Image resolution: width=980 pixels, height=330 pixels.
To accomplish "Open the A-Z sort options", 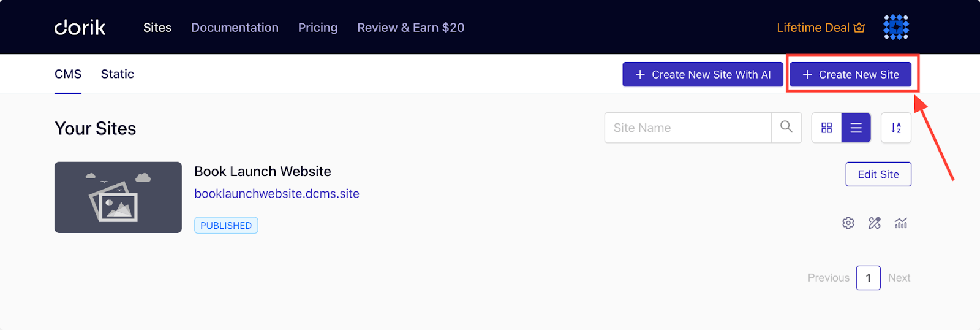I will (x=895, y=128).
